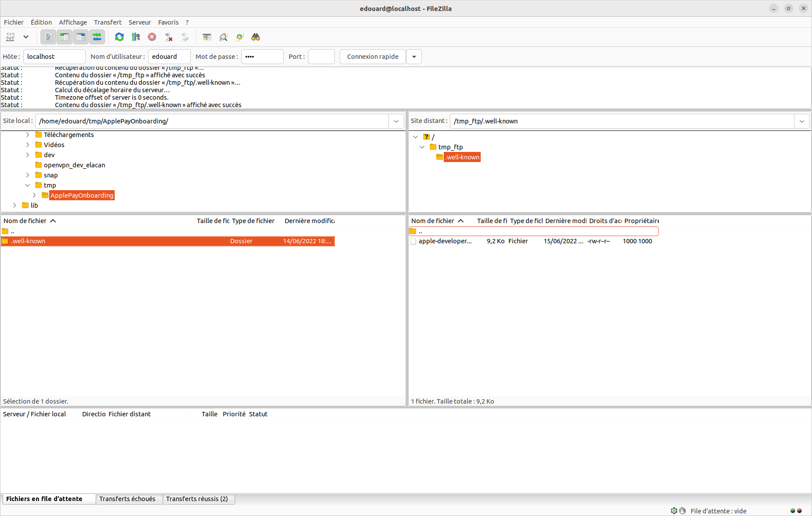
Task: Open the Serveur menu
Action: click(x=140, y=22)
